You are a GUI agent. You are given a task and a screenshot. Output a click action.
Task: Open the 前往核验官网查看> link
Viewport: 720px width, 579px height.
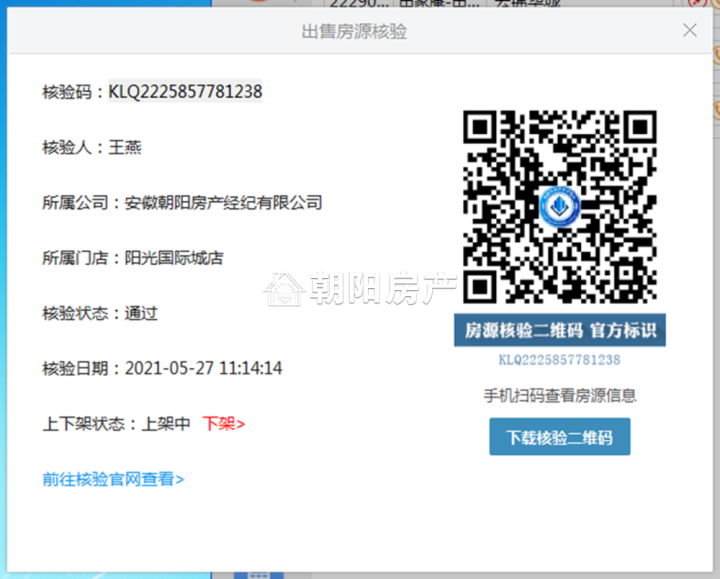(x=113, y=479)
